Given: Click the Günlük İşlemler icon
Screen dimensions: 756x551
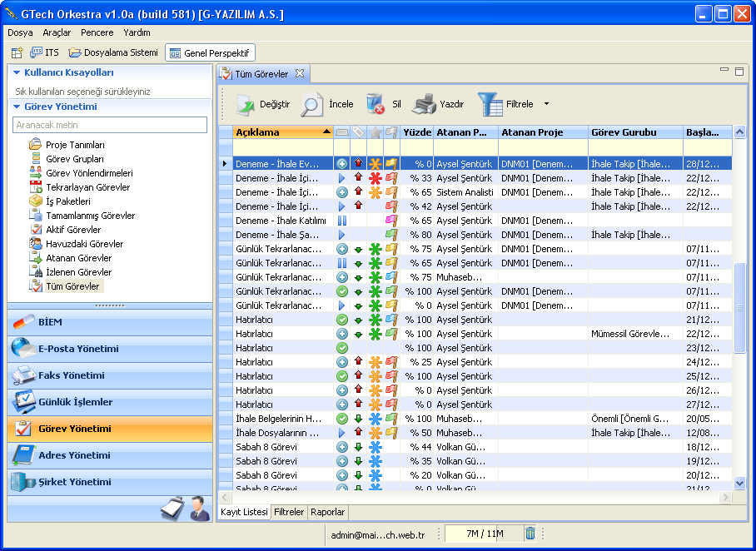Looking at the screenshot, I should 23,401.
